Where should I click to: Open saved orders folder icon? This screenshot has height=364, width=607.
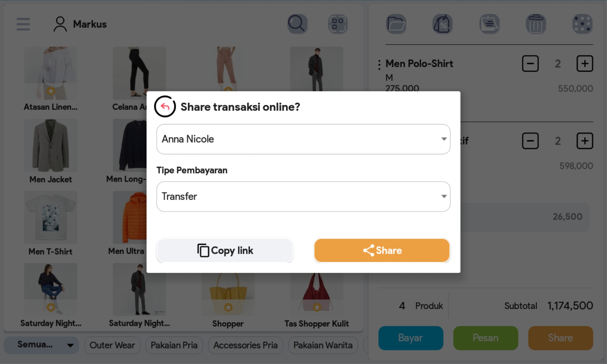396,24
